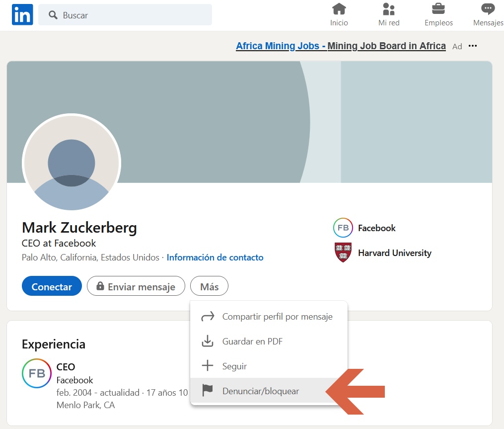
Task: Click the 'Menlo Park, CA' job location
Action: tap(85, 405)
